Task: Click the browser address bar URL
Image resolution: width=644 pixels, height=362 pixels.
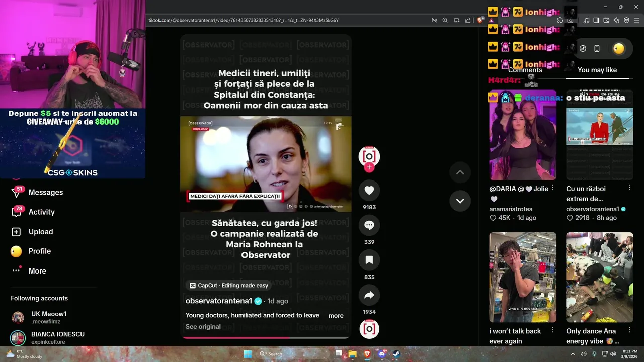Action: tap(244, 20)
